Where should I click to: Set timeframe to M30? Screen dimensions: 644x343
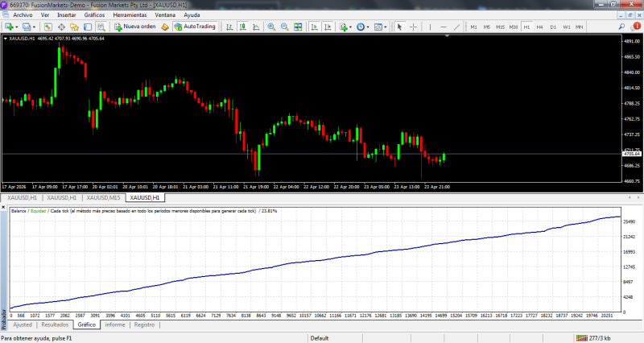click(514, 27)
